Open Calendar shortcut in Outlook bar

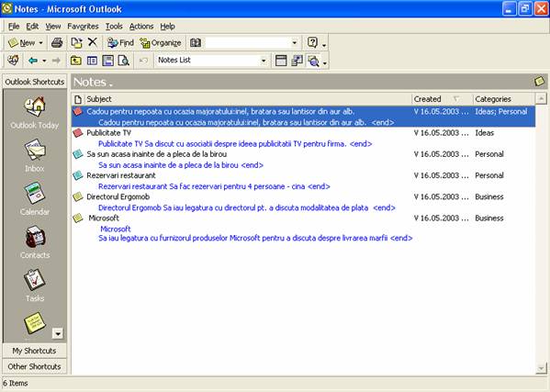tap(34, 198)
